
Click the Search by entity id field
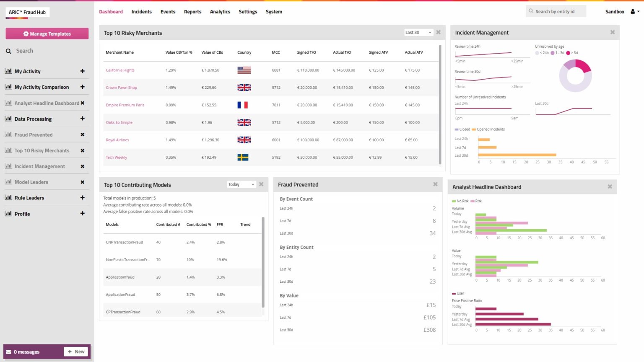click(556, 11)
